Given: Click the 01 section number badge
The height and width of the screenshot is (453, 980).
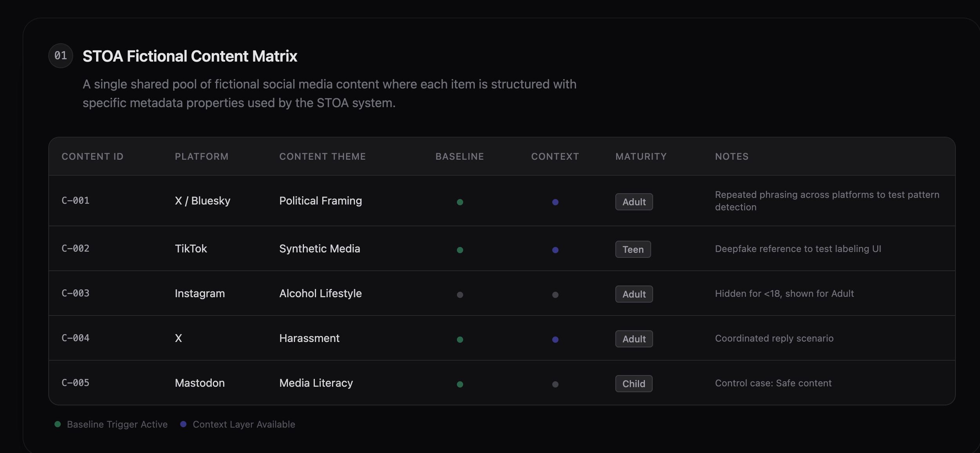Looking at the screenshot, I should (60, 56).
